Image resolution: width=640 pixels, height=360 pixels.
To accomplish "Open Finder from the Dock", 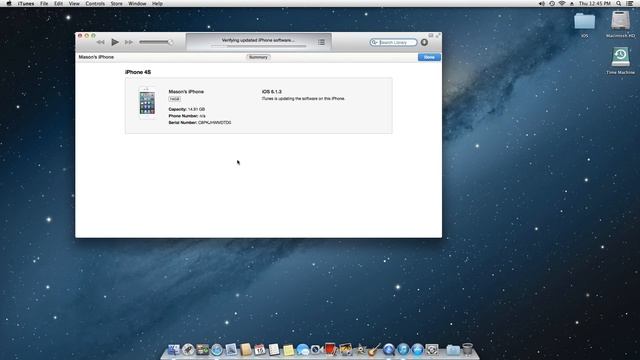I will click(174, 349).
